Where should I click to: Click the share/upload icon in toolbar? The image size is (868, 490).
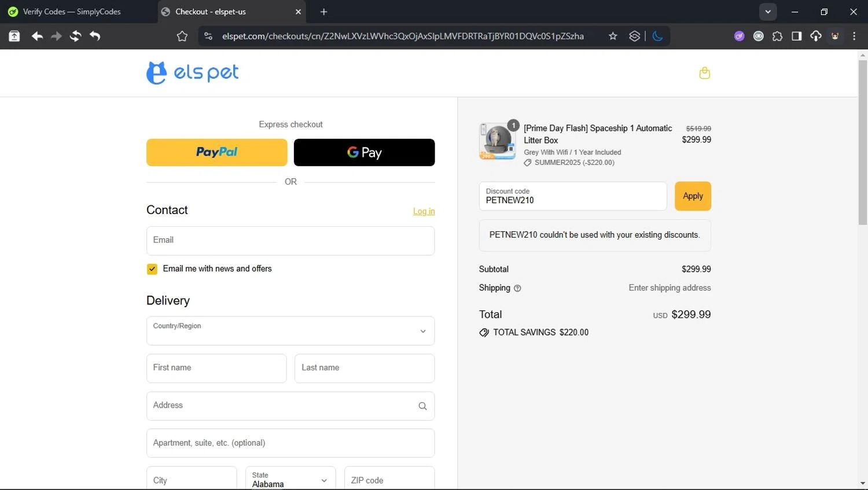[x=14, y=36]
